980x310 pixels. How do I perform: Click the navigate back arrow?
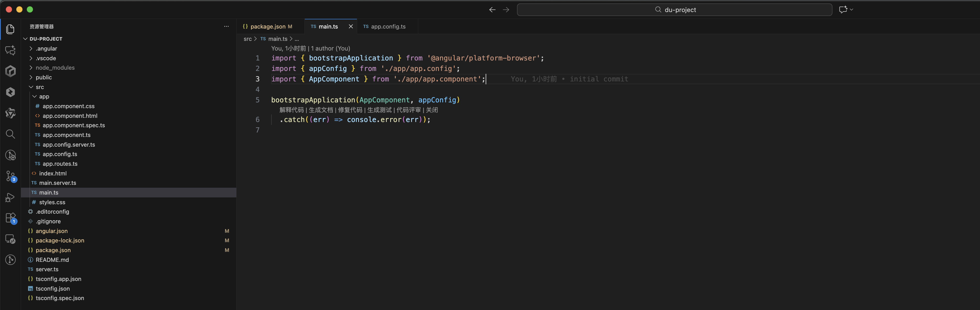pos(492,10)
